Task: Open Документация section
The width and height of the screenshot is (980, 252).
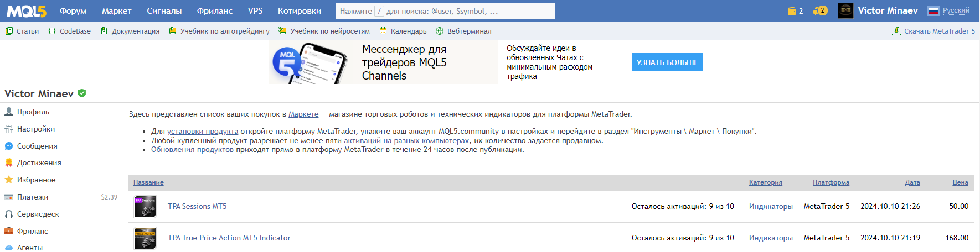Action: click(x=136, y=32)
